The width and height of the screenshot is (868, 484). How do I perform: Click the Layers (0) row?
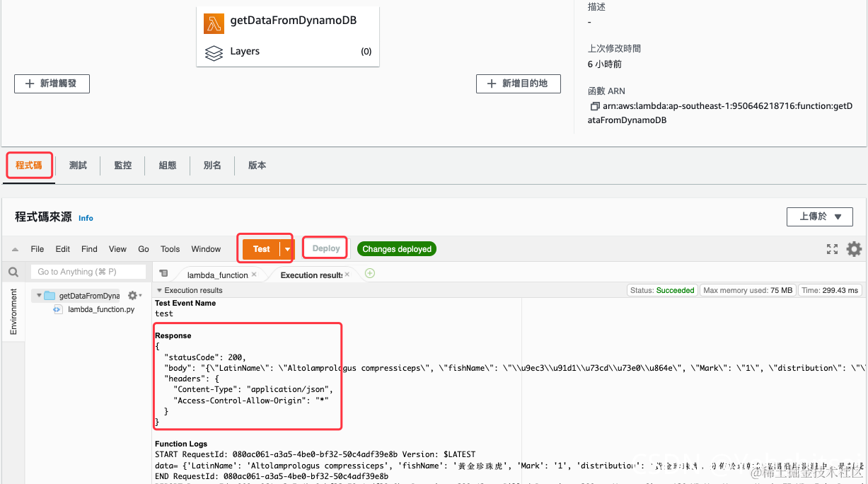coord(288,52)
